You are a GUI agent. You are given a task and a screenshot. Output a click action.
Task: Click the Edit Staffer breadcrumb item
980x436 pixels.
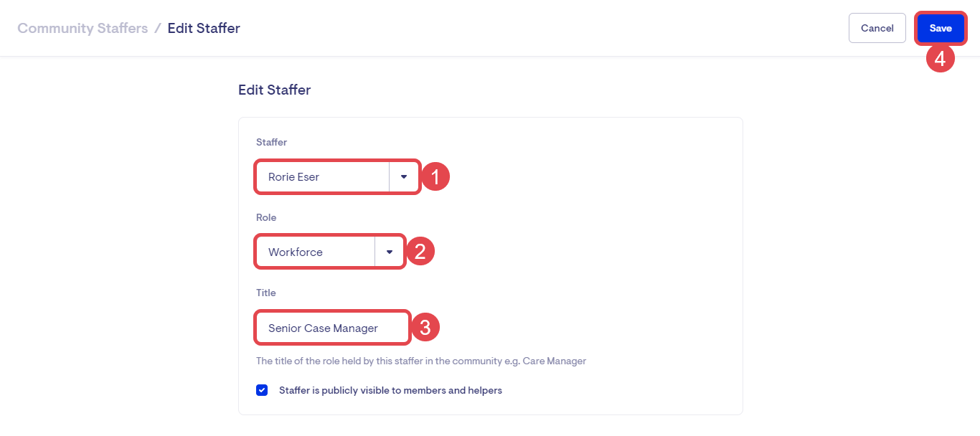pyautogui.click(x=204, y=28)
